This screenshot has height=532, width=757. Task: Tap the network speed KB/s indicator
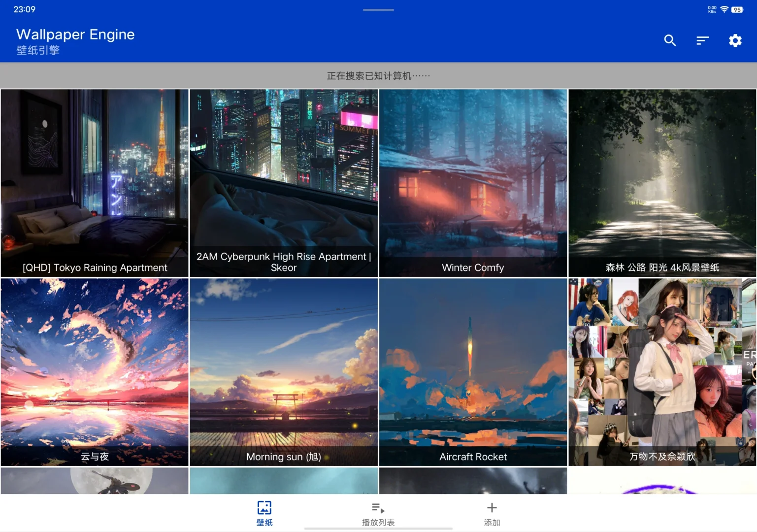coord(712,9)
